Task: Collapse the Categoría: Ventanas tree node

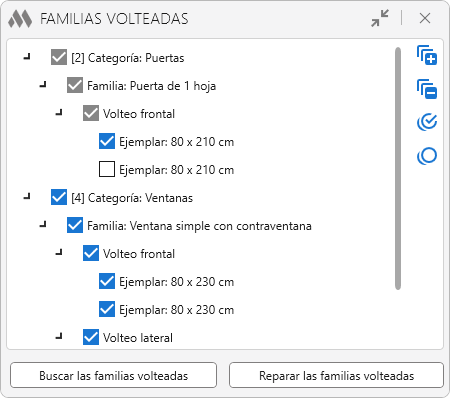Action: pyautogui.click(x=27, y=197)
